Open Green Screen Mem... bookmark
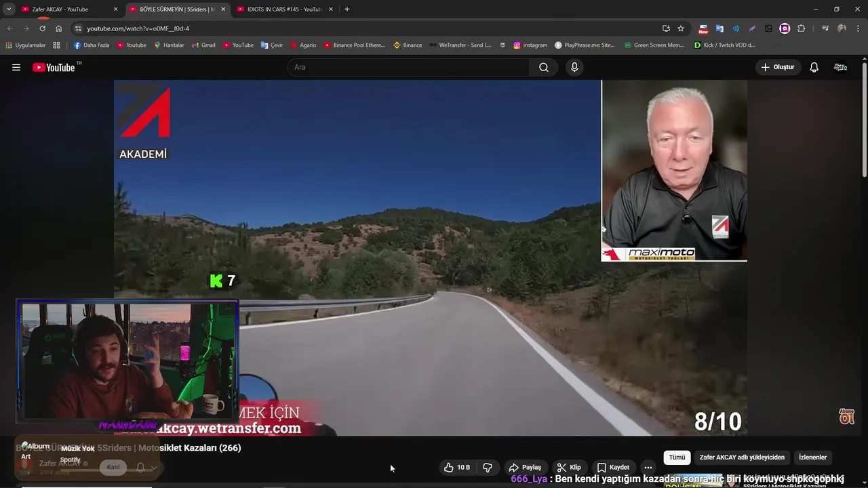 point(654,45)
